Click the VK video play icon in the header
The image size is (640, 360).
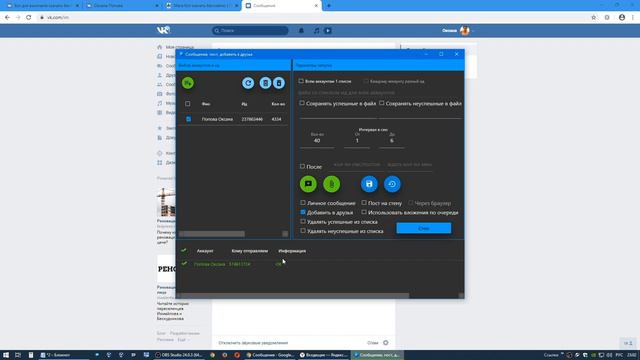pyautogui.click(x=328, y=31)
